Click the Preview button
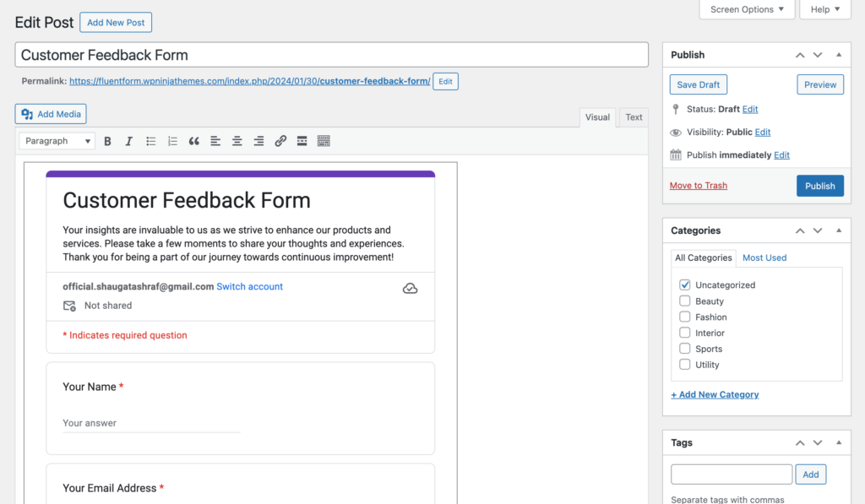Screen dimensions: 865x504 click(820, 85)
